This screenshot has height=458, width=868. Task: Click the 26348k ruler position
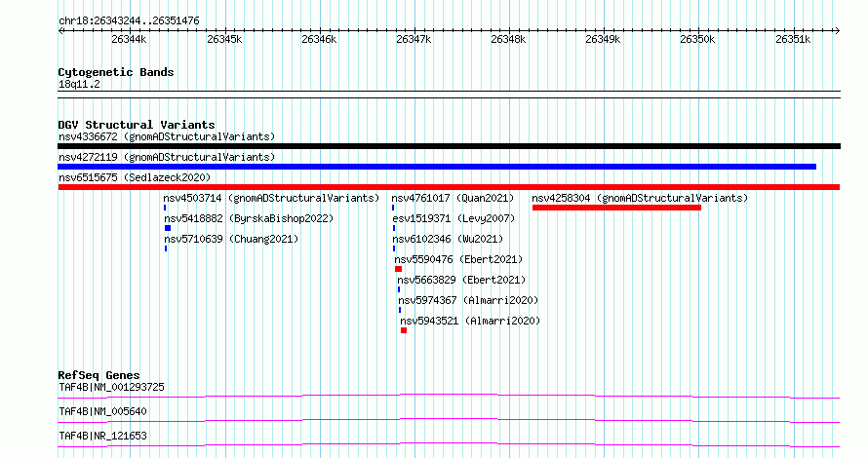pyautogui.click(x=508, y=39)
